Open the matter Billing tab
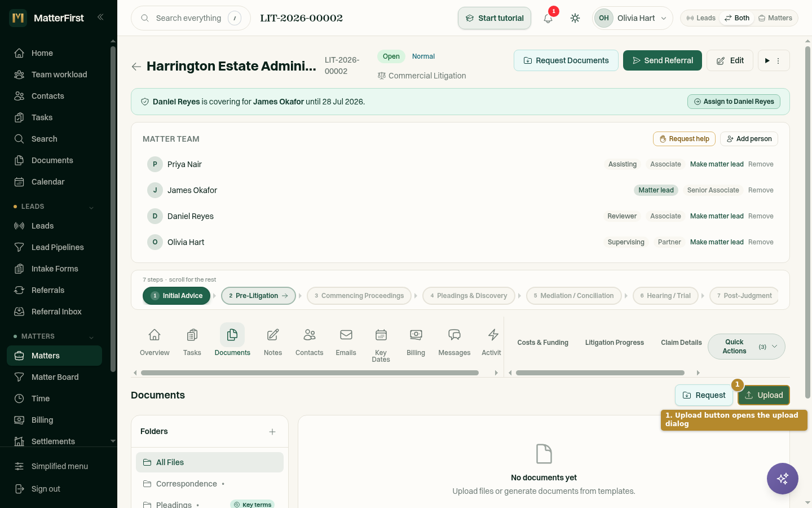Screen dimensions: 812x508 [x=416, y=342]
